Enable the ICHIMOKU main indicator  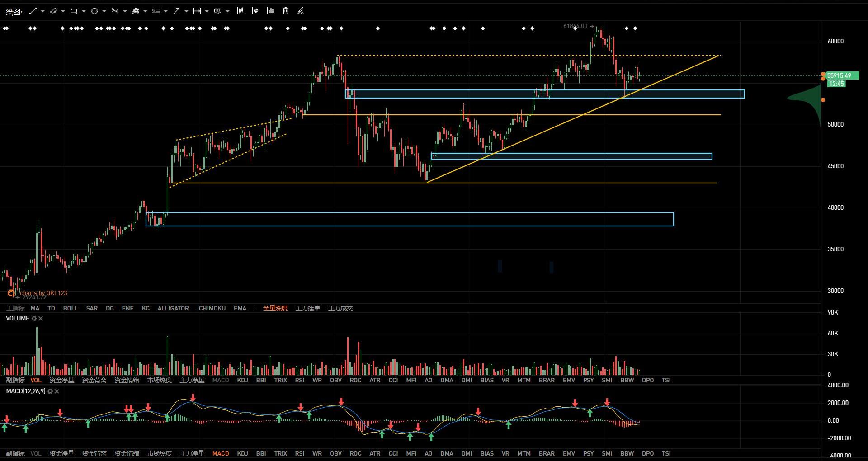[211, 308]
